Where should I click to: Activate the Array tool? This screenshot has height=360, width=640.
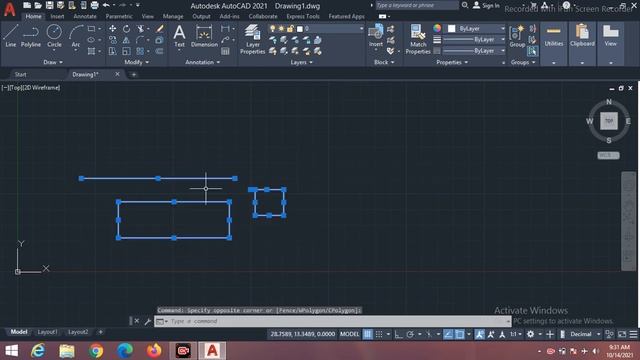140,51
